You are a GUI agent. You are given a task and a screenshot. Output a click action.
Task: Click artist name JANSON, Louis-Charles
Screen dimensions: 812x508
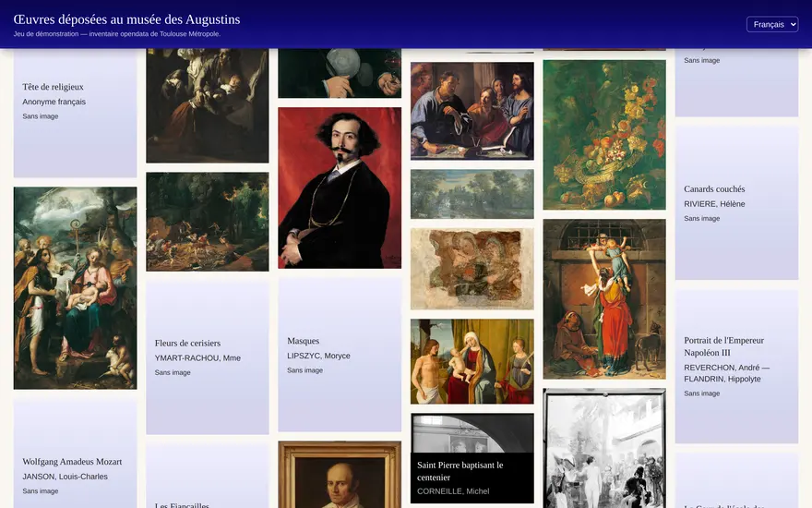pos(65,477)
